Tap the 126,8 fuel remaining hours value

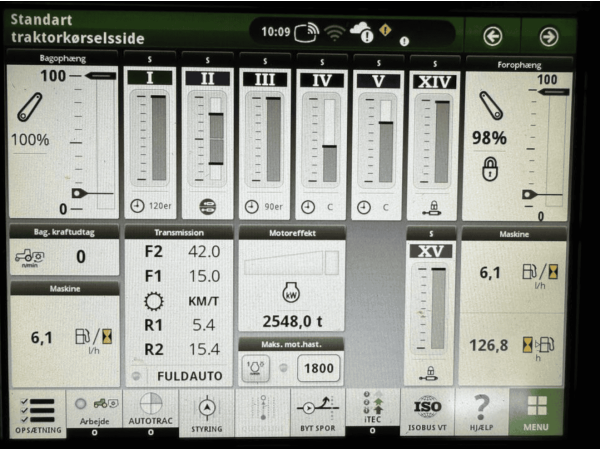point(489,346)
